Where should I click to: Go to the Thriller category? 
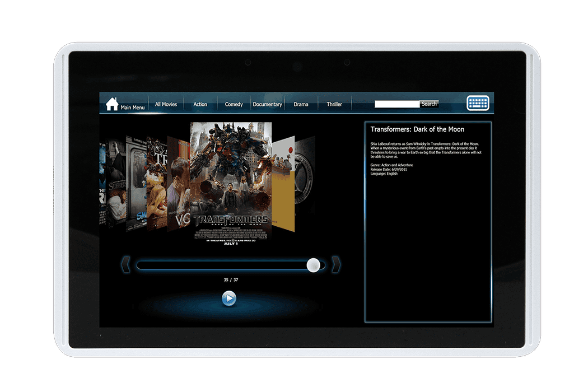pyautogui.click(x=334, y=104)
